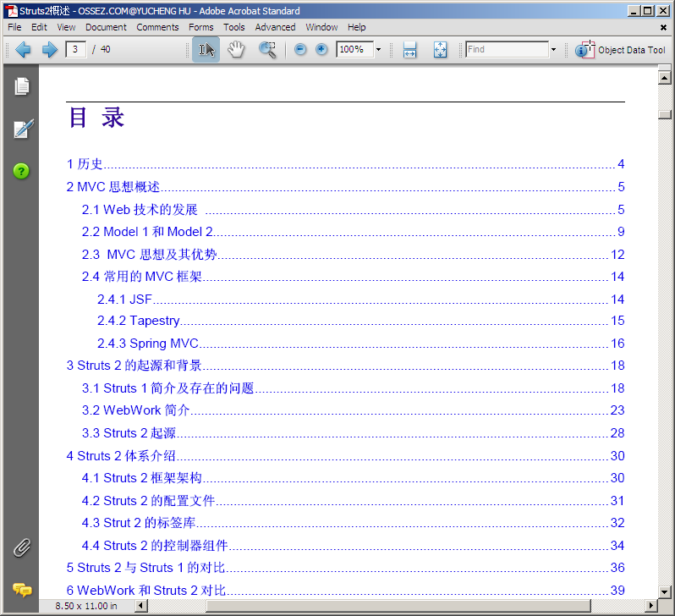675x616 pixels.
Task: Choose the Marquee Zoom tool
Action: point(267,50)
